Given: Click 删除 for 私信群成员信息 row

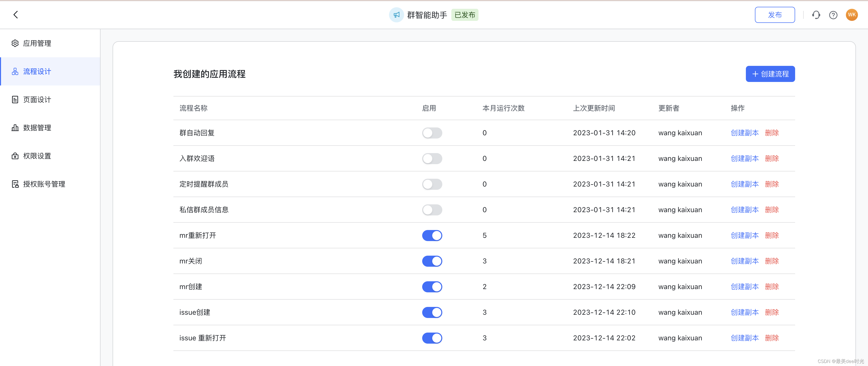Looking at the screenshot, I should [772, 210].
